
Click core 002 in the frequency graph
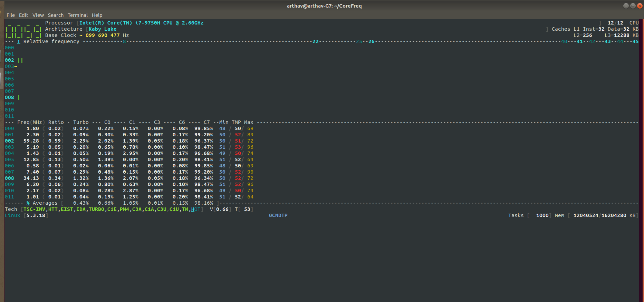(x=9, y=60)
